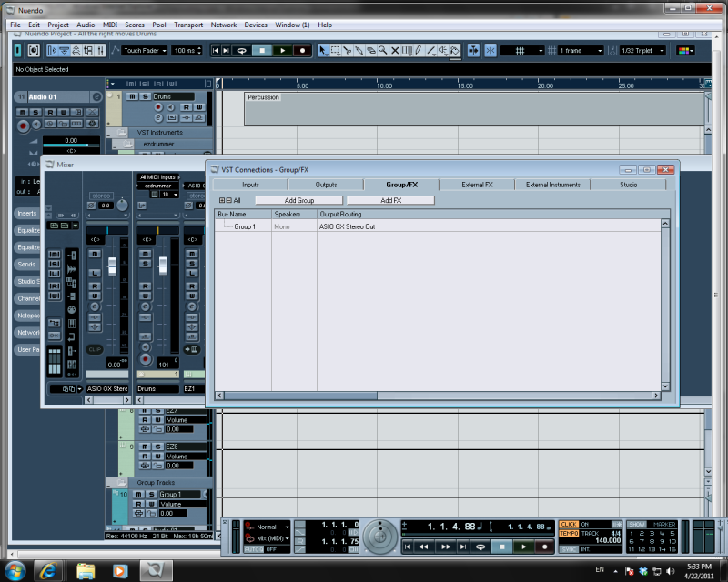Open the Project menu
Viewport: 728px width, 582px height.
(x=58, y=25)
